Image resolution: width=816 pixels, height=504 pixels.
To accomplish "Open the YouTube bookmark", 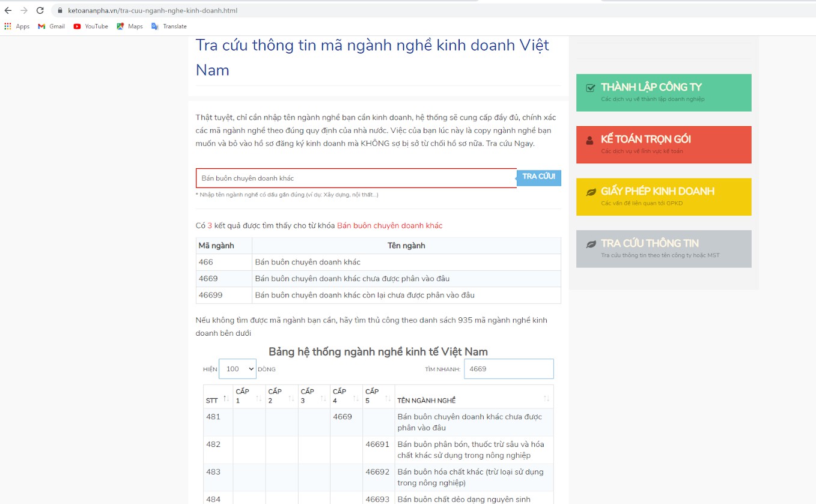I will point(91,26).
